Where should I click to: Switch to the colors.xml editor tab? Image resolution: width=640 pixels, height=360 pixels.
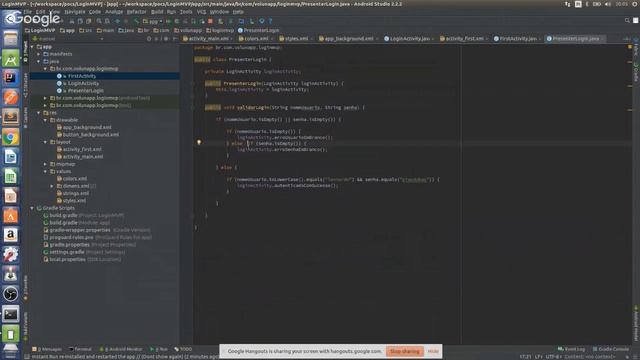pos(256,39)
